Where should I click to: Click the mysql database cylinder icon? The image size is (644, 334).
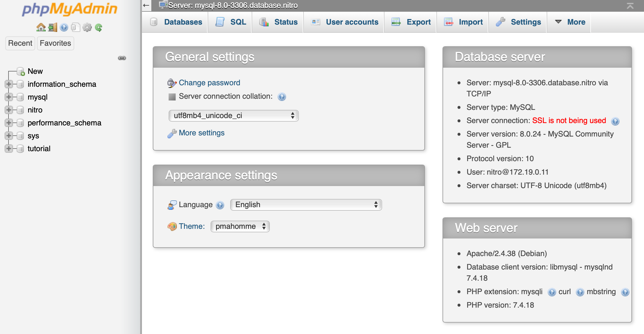(20, 97)
